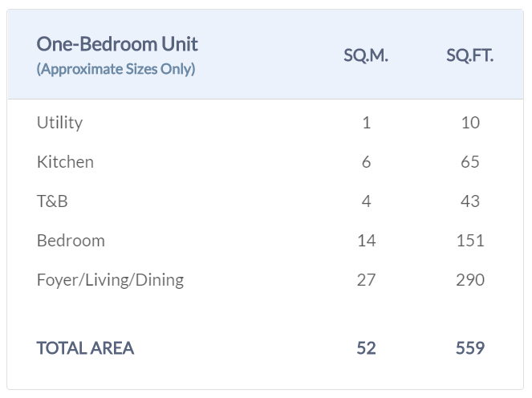Select Bedroom square meters value 14
This screenshot has width=532, height=398.
click(366, 241)
